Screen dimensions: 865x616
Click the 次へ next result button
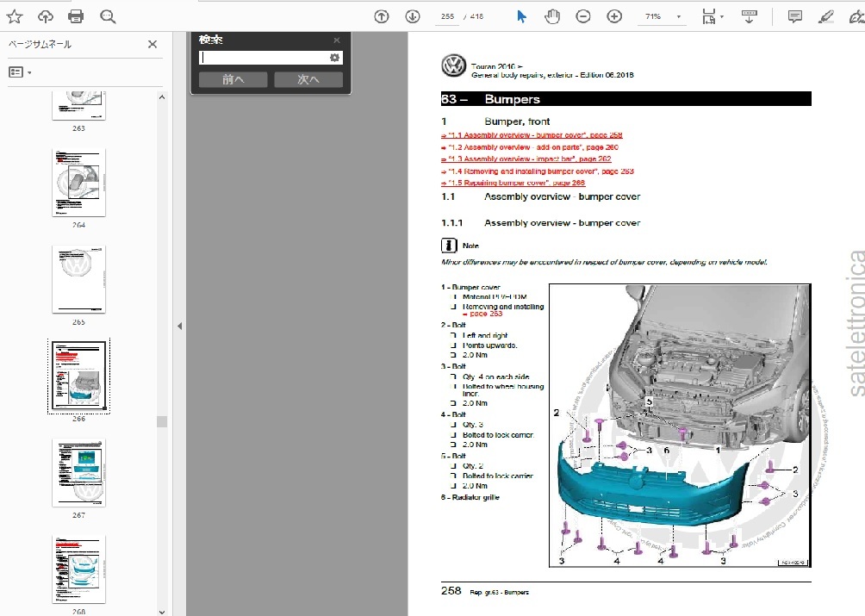[x=308, y=79]
